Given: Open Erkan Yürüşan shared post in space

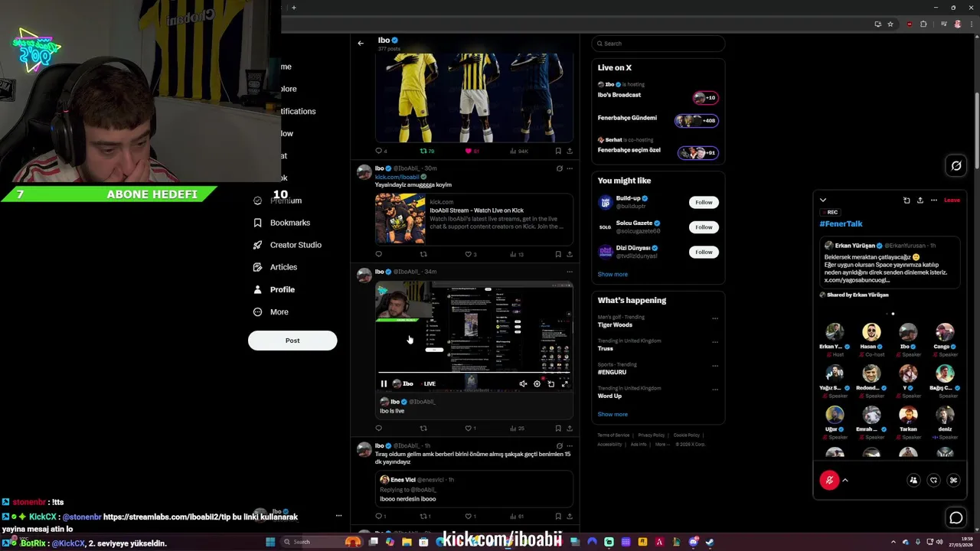Looking at the screenshot, I should [890, 262].
